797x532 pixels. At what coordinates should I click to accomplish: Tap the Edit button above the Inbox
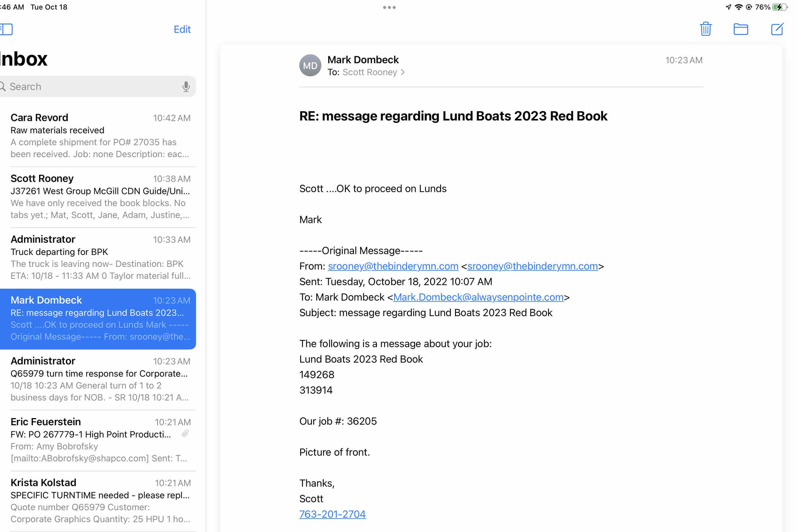pyautogui.click(x=182, y=30)
